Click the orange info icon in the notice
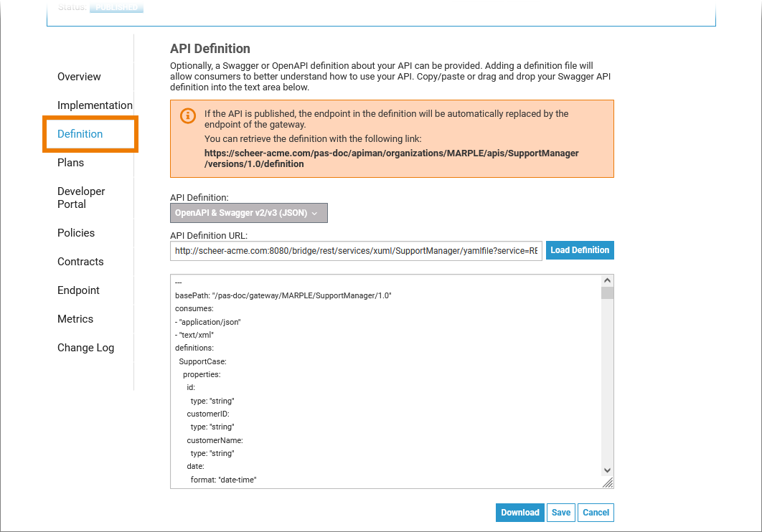 click(x=187, y=115)
